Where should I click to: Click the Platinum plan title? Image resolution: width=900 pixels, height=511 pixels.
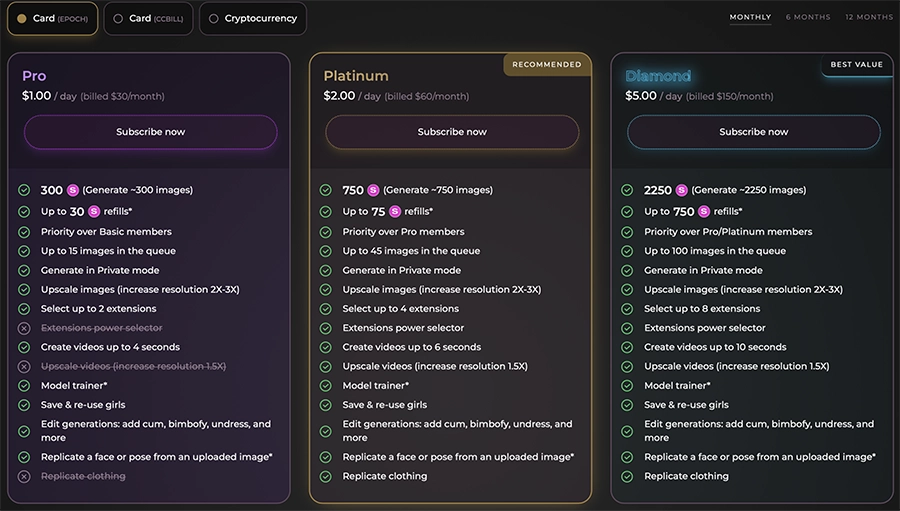pyautogui.click(x=356, y=76)
